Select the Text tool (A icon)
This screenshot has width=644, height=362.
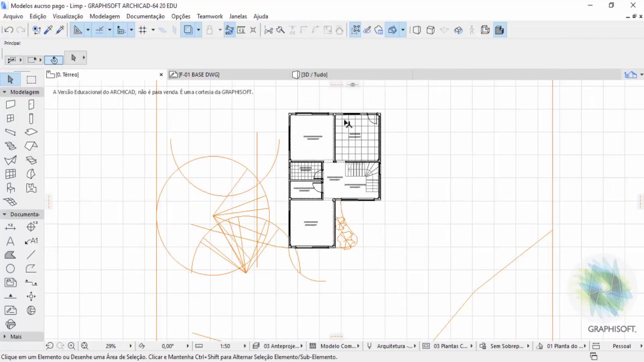(11, 241)
